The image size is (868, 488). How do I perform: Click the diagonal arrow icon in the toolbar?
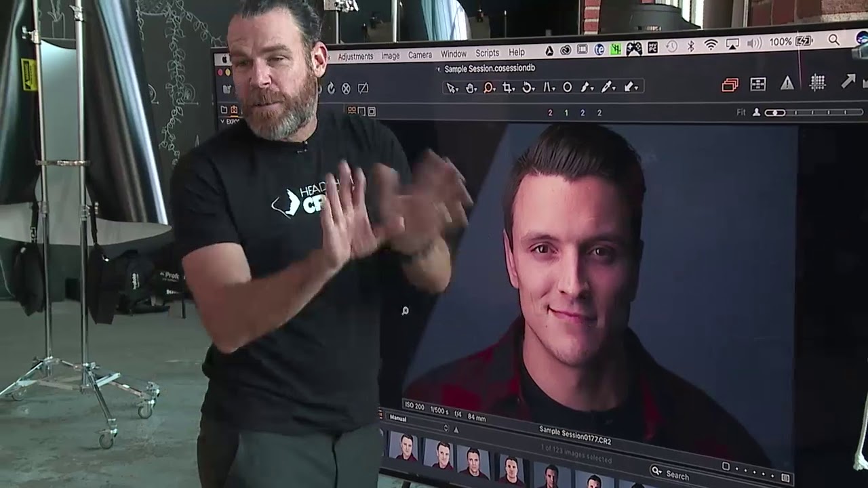[x=848, y=81]
